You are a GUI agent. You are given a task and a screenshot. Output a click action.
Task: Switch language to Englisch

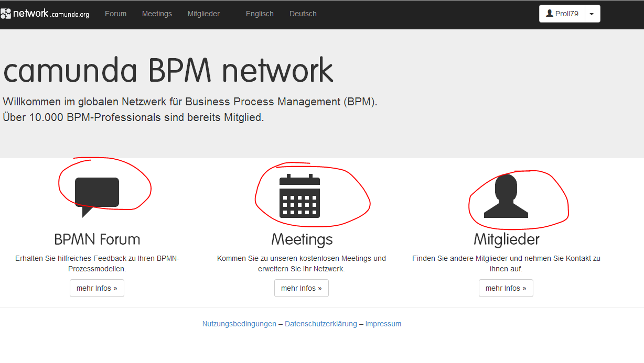coord(260,14)
